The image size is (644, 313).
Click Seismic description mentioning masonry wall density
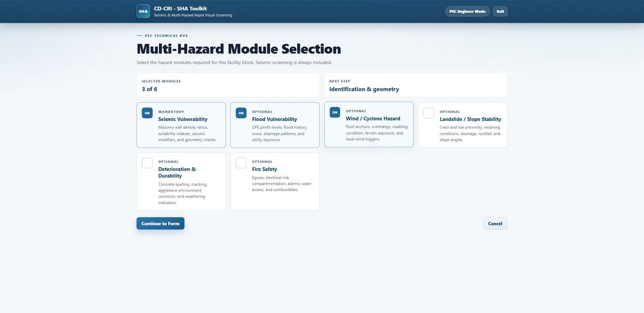[187, 133]
